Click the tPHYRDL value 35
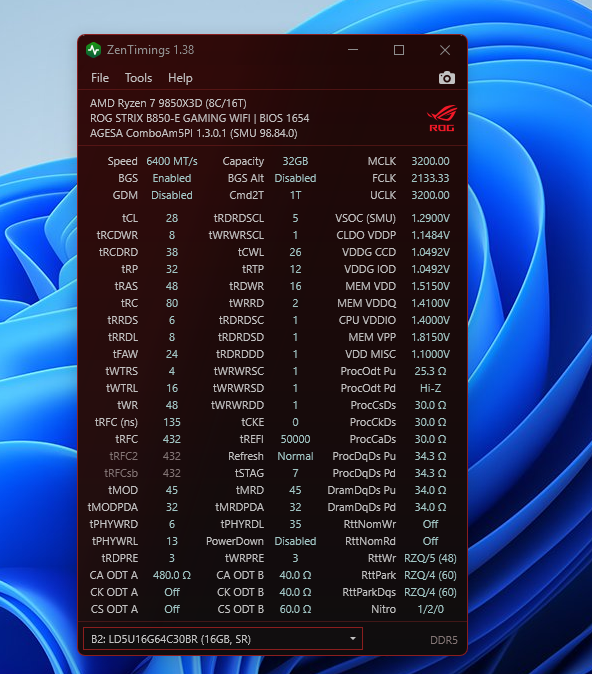Screen dimensions: 592x674 click(295, 524)
